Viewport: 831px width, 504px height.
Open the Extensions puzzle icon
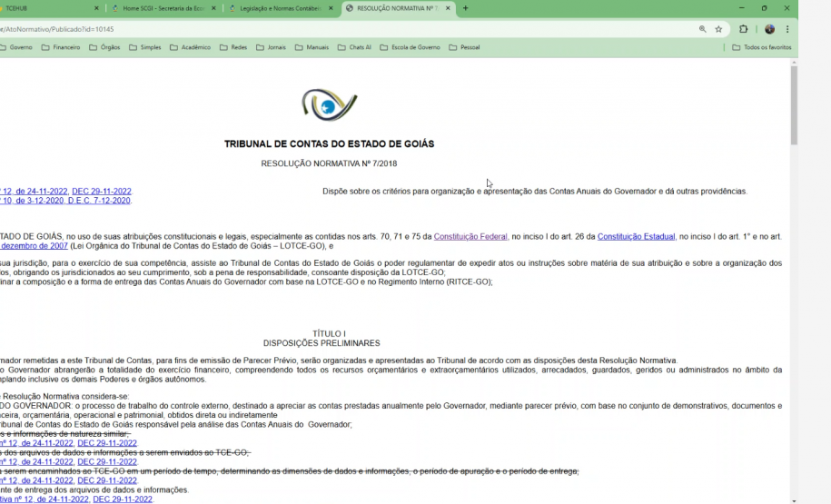tap(743, 29)
